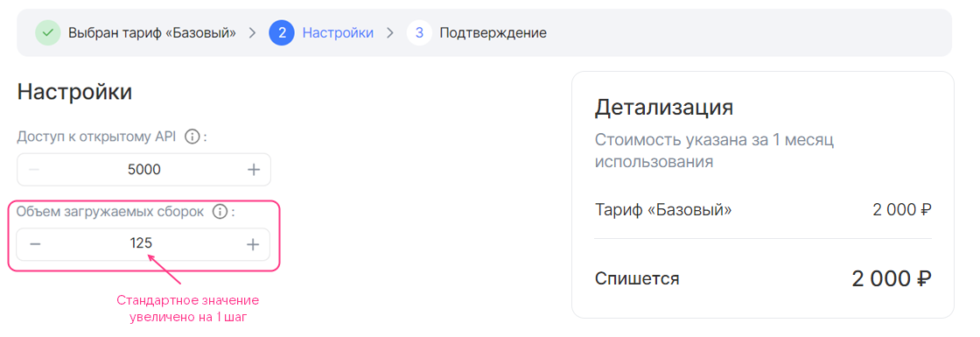This screenshot has width=980, height=337.
Task: Decrease build volume value with minus
Action: point(35,244)
